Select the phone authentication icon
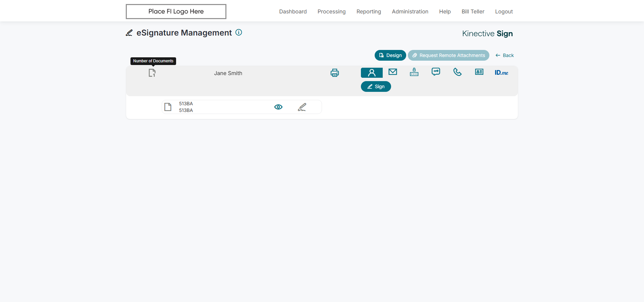Screen dimensions: 644x302 (458, 72)
